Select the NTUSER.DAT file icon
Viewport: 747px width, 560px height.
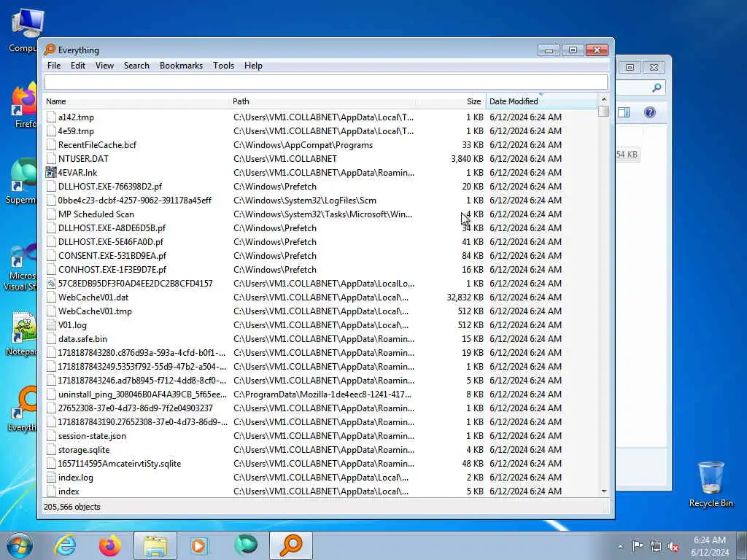pos(52,158)
